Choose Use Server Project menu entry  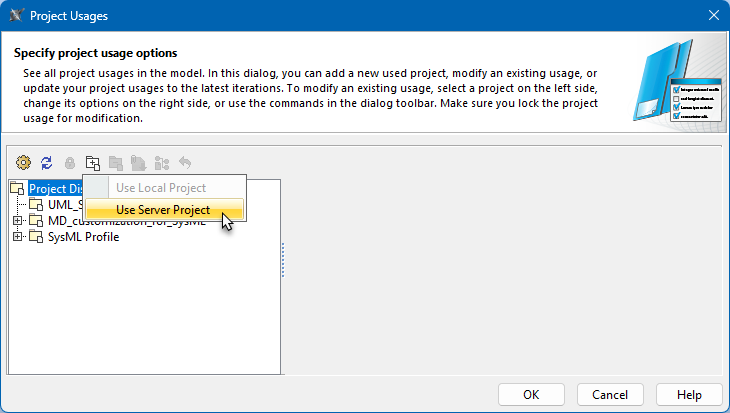163,210
